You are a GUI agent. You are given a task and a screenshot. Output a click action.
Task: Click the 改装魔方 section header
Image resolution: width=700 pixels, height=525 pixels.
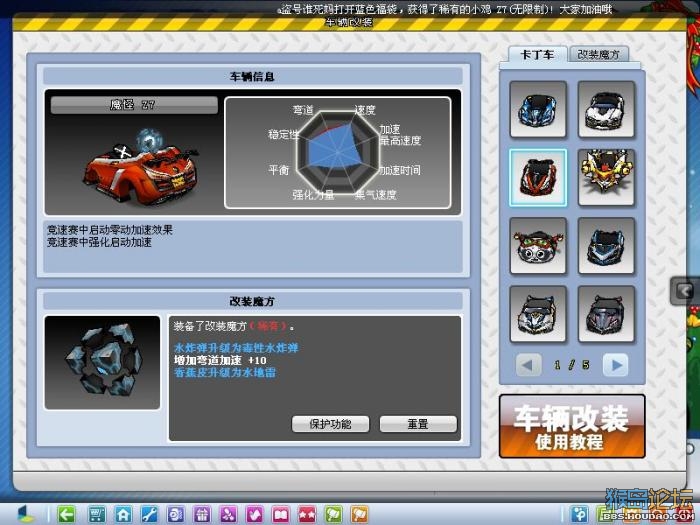click(252, 301)
